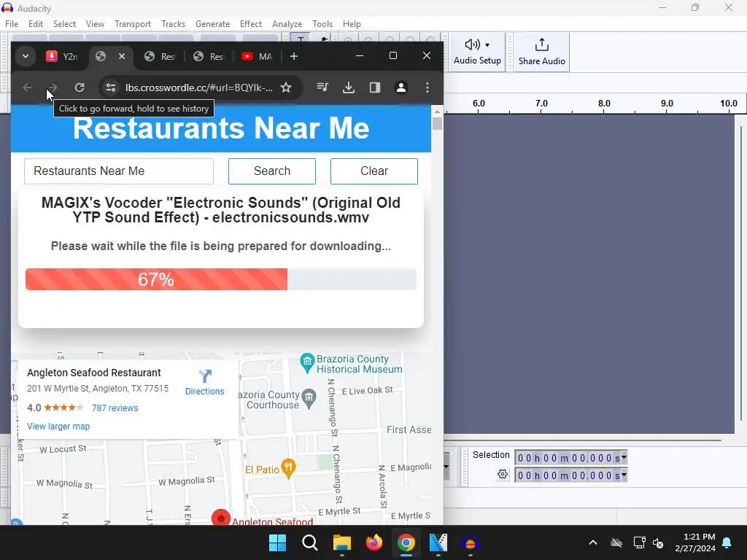Toggle Chrome side panel
Screen dimensions: 747x560
[x=375, y=87]
